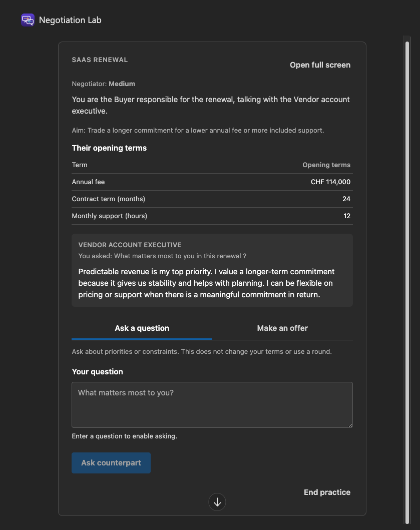
Task: Click the Term column header
Action: (x=80, y=165)
